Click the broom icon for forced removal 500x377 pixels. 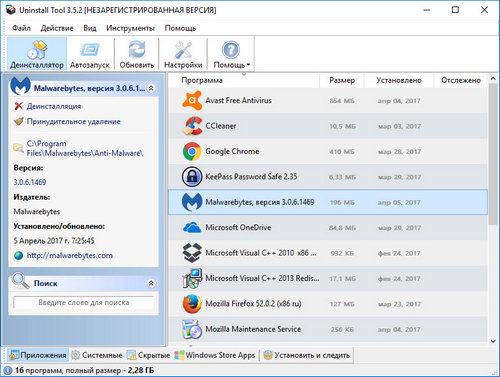tap(19, 121)
